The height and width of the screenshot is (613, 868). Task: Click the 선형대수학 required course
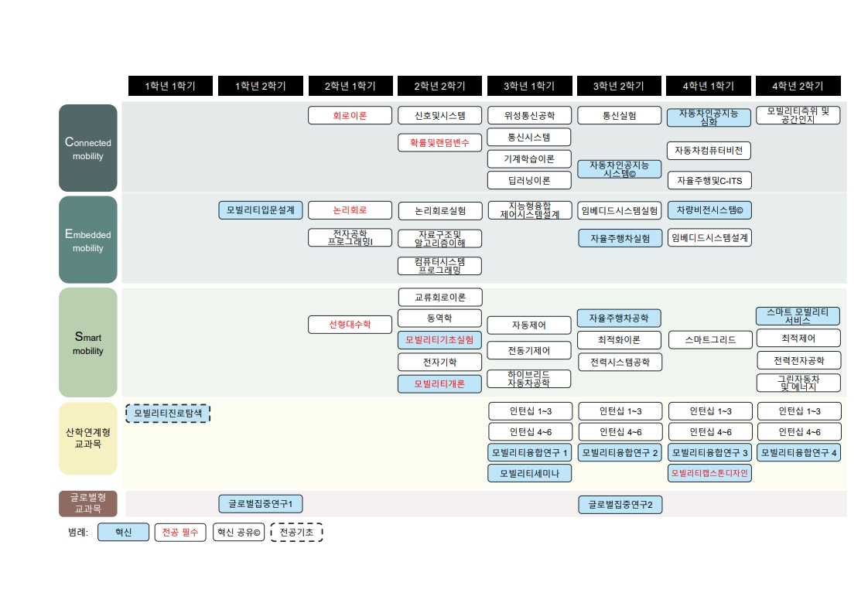(350, 325)
